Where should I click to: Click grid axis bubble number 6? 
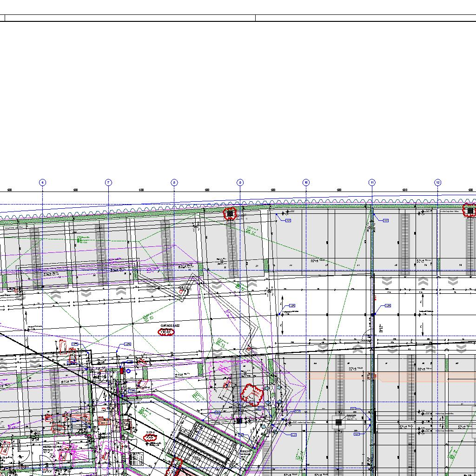click(42, 183)
